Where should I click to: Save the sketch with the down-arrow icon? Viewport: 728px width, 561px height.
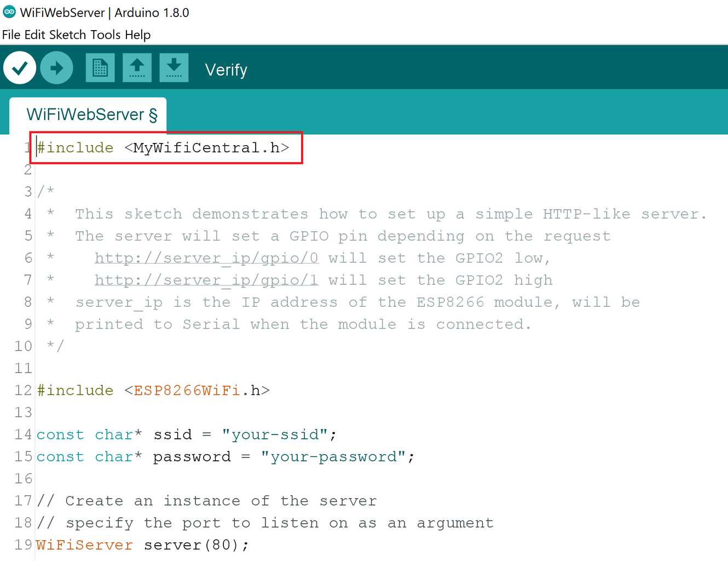point(174,67)
